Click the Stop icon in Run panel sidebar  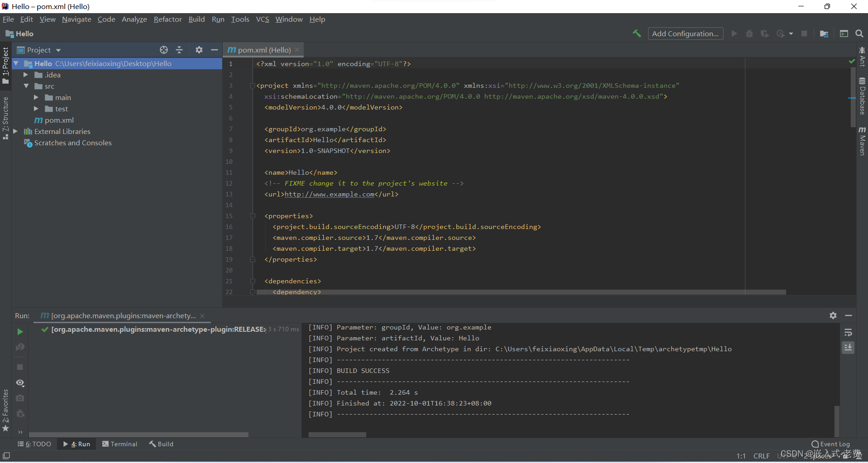(20, 367)
